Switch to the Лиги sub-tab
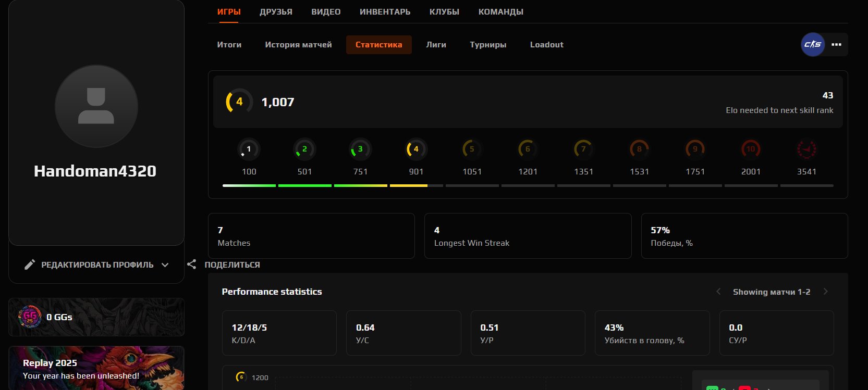This screenshot has width=868, height=390. (x=436, y=45)
